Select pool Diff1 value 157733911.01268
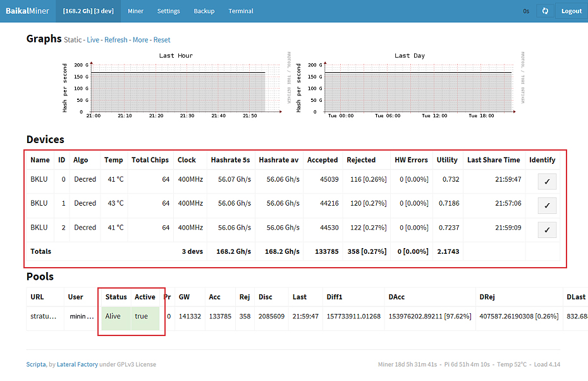The width and height of the screenshot is (588, 381). [353, 316]
